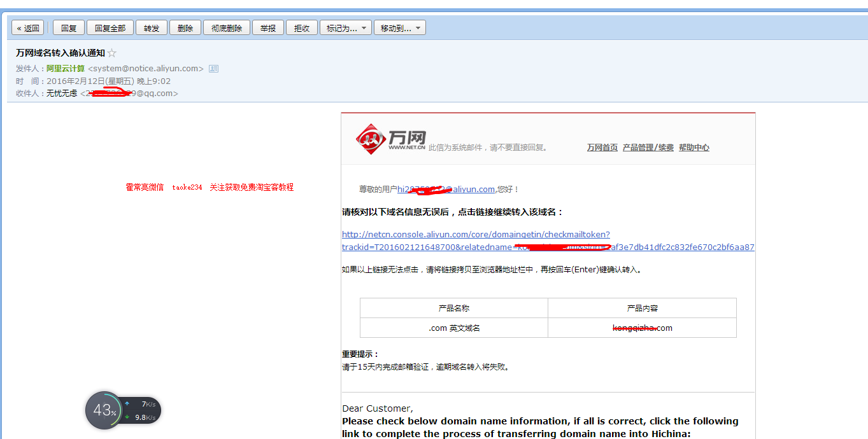Viewport: 868px width, 439px height.
Task: Open the 万网首页 link
Action: tap(602, 148)
